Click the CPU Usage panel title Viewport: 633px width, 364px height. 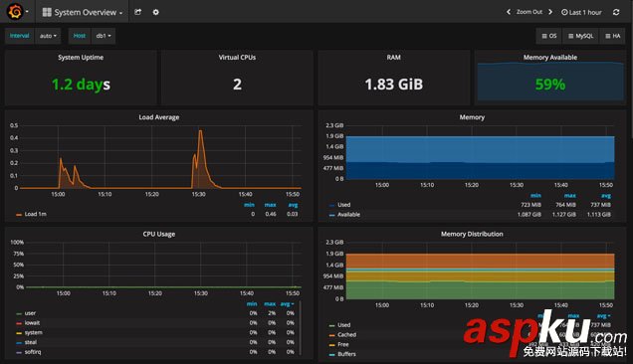point(159,234)
